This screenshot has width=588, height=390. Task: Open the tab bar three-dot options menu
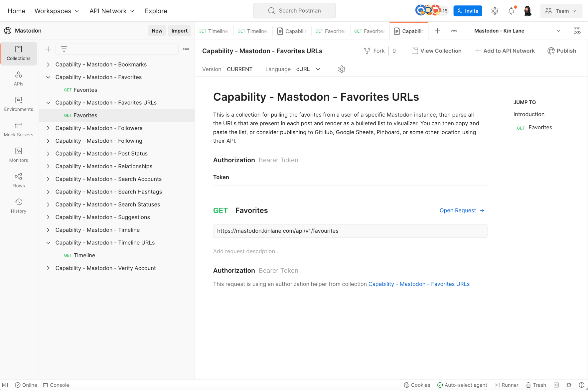(x=454, y=31)
